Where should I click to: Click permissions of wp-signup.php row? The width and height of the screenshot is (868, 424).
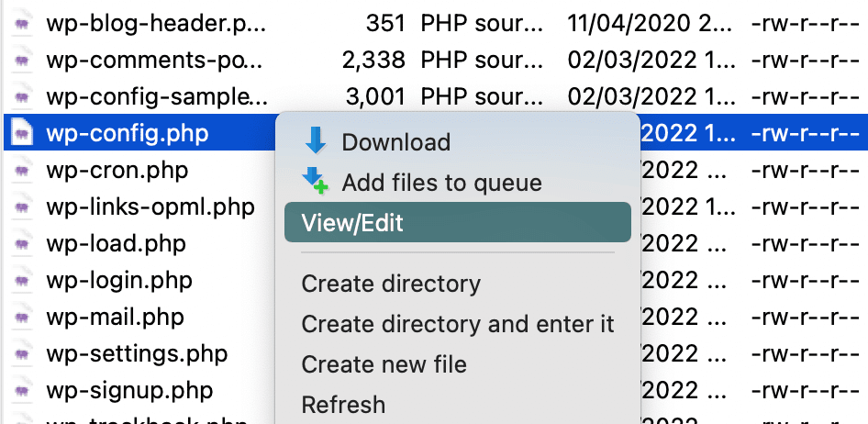pos(806,391)
